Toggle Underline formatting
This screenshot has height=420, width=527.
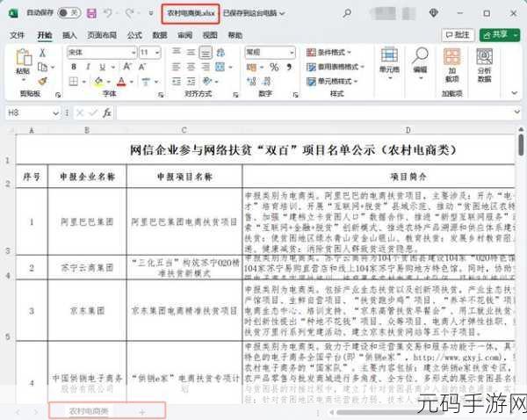pos(102,67)
